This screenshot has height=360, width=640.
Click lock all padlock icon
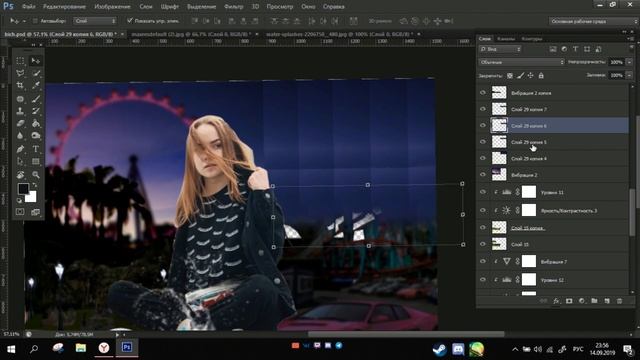[x=541, y=76]
